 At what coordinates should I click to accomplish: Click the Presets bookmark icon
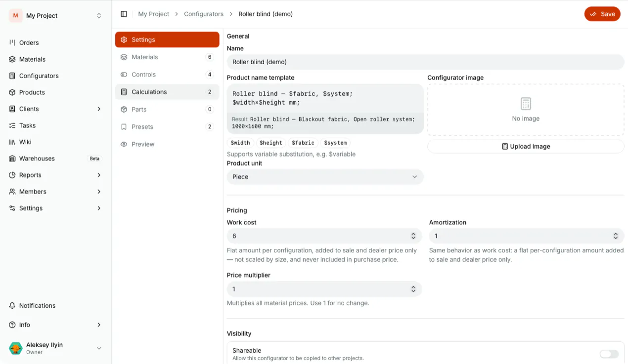[x=124, y=127]
